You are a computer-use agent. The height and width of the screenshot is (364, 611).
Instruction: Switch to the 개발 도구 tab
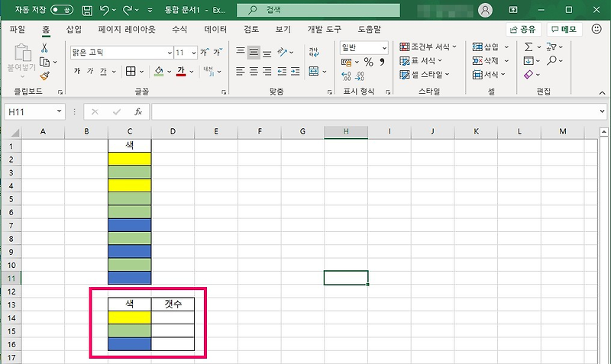tap(324, 29)
